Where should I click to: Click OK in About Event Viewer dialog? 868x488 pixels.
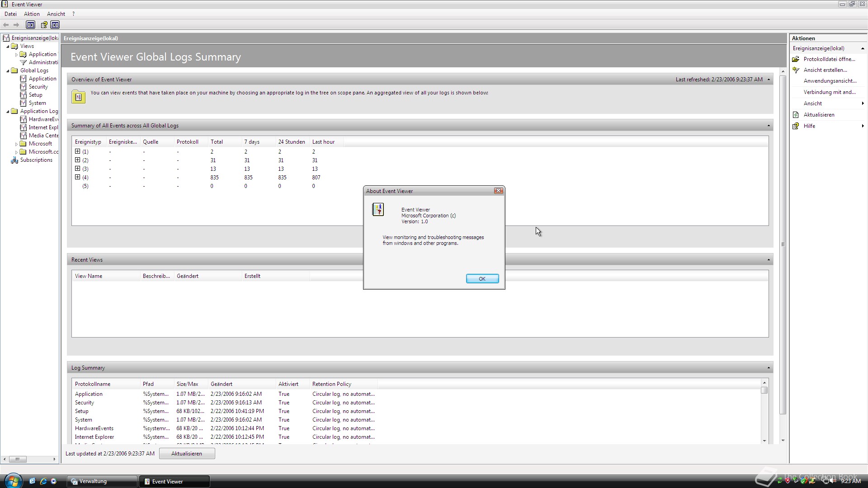(x=482, y=279)
